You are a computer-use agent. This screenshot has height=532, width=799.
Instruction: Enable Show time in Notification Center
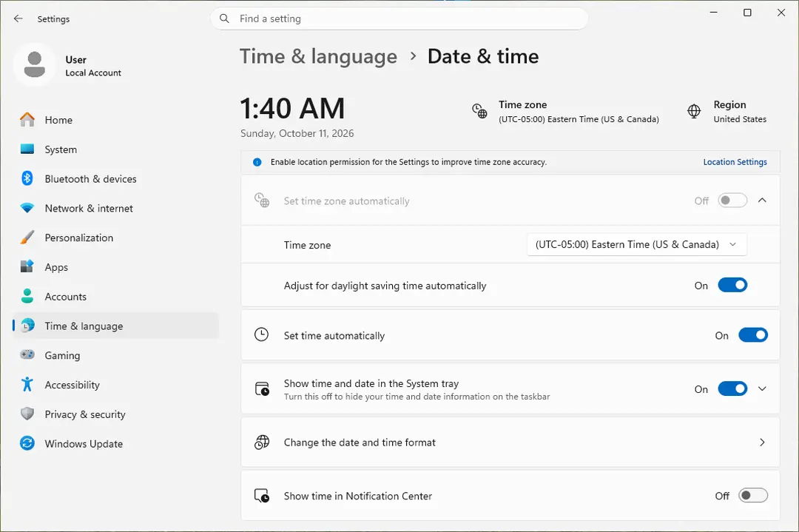753,495
